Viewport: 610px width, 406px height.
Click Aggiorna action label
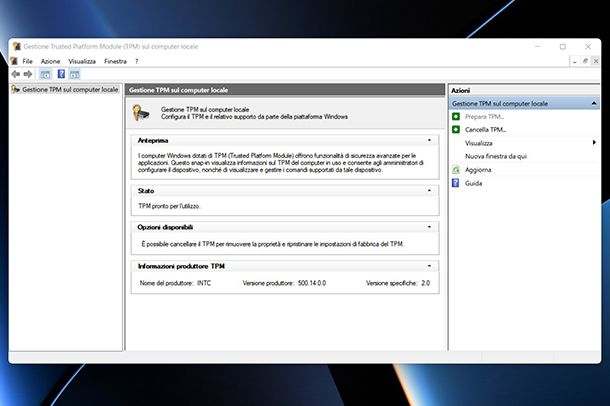click(478, 170)
